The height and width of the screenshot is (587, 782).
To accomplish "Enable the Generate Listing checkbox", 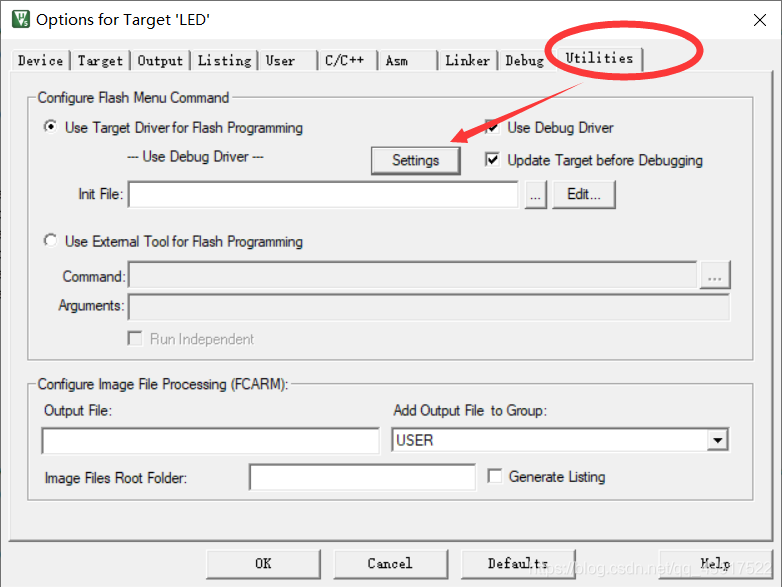I will click(x=495, y=476).
